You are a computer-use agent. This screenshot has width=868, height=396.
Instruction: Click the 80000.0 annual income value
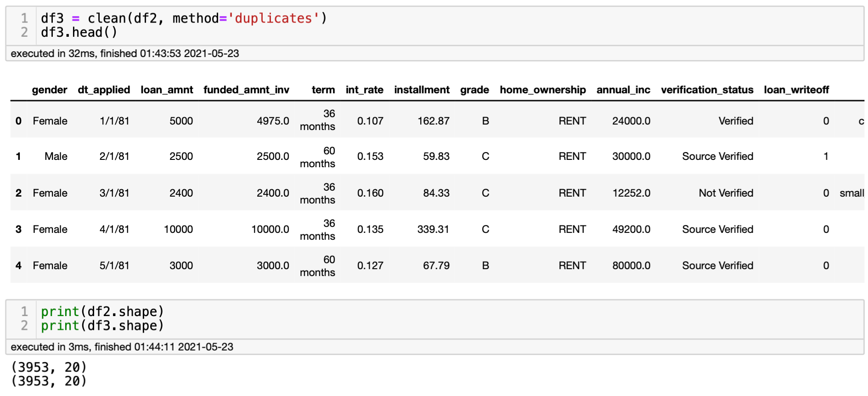631,266
